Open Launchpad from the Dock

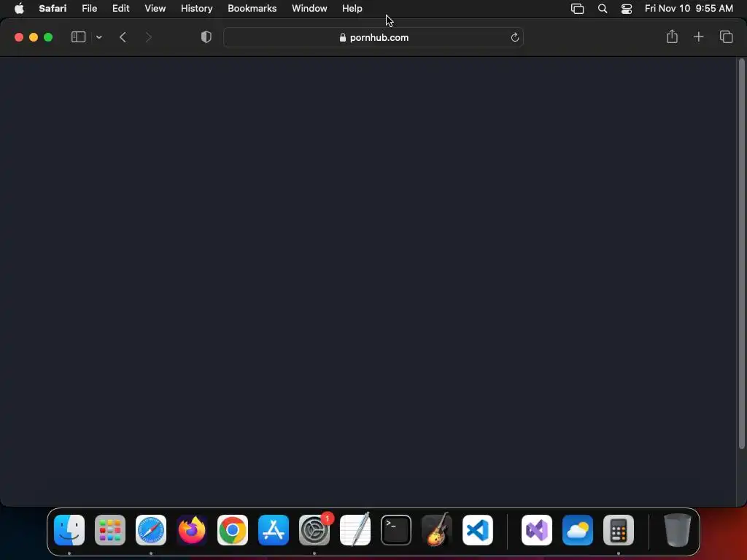[110, 530]
